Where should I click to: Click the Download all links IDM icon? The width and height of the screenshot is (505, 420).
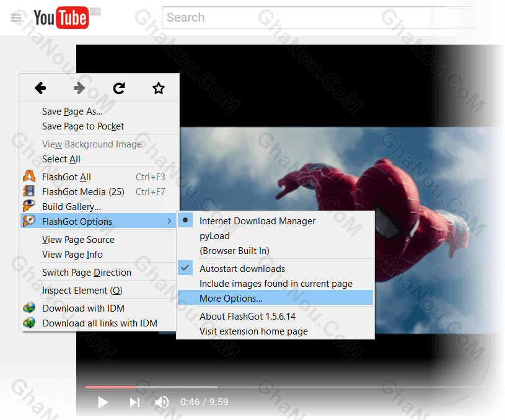pos(29,323)
